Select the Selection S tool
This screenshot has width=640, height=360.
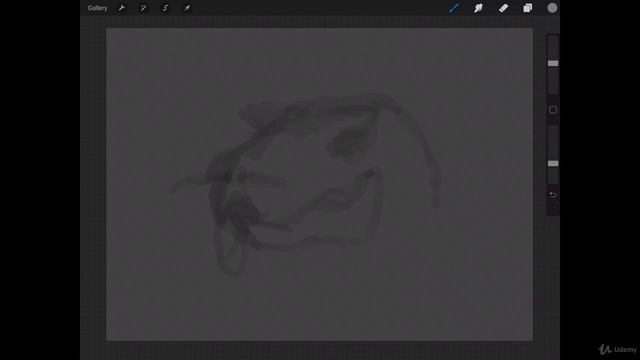(165, 8)
